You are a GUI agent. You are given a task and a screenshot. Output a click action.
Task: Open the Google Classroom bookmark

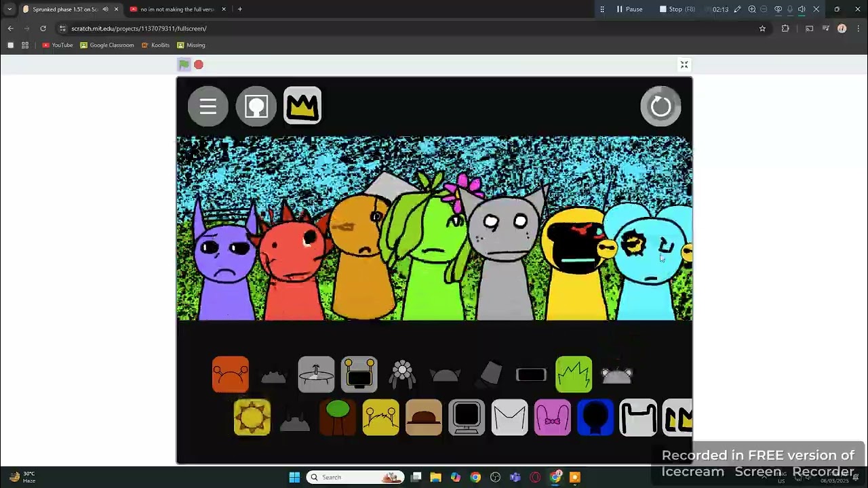click(107, 45)
